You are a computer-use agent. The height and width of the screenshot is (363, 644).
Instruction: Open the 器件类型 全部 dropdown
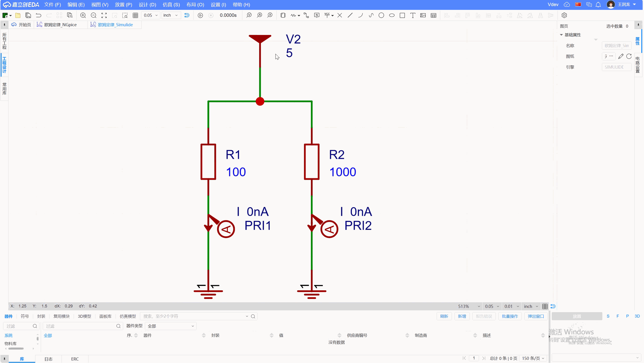pyautogui.click(x=170, y=326)
